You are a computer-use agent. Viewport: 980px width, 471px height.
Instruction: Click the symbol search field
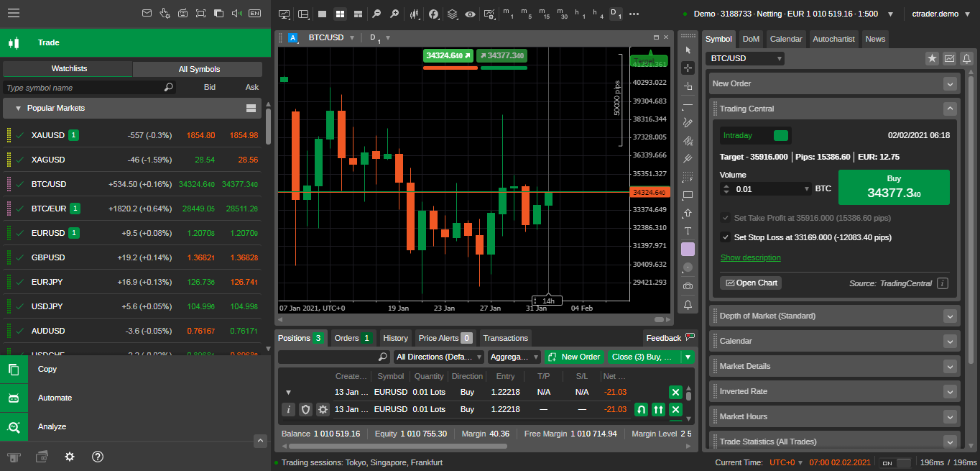(86, 87)
